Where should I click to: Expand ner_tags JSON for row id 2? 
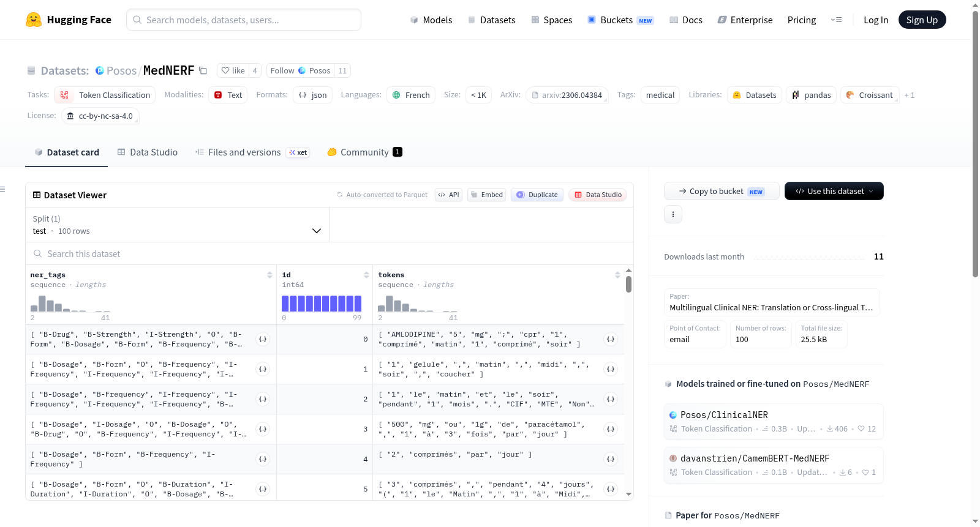click(263, 399)
